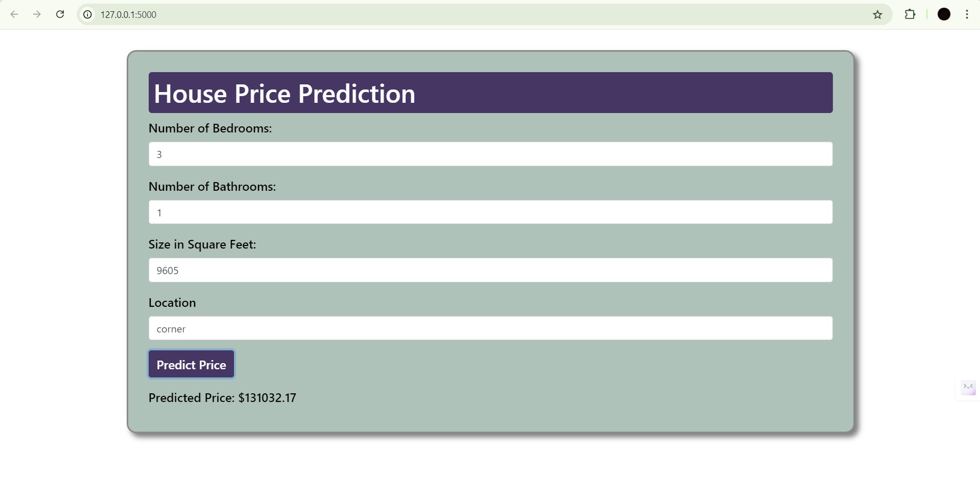The height and width of the screenshot is (492, 980).
Task: Click the browser profile avatar
Action: tap(943, 14)
